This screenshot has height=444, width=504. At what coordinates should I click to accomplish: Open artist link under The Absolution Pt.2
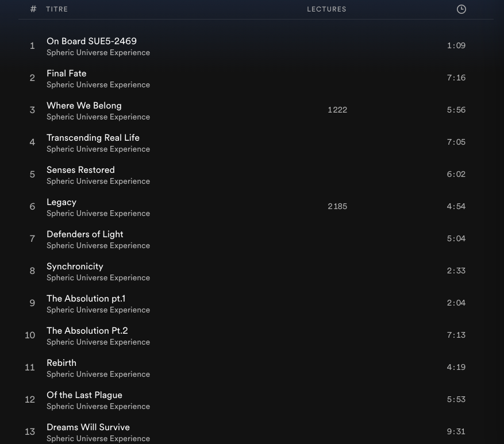pyautogui.click(x=98, y=342)
